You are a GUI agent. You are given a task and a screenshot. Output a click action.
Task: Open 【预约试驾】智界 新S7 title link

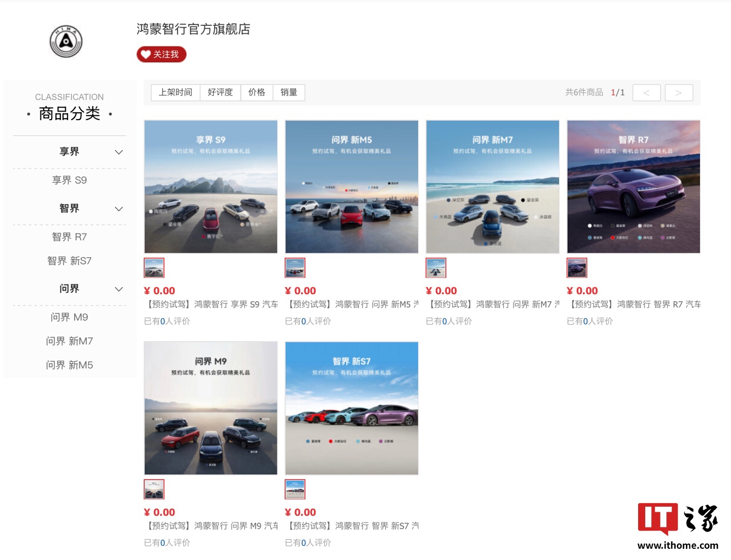coord(352,526)
